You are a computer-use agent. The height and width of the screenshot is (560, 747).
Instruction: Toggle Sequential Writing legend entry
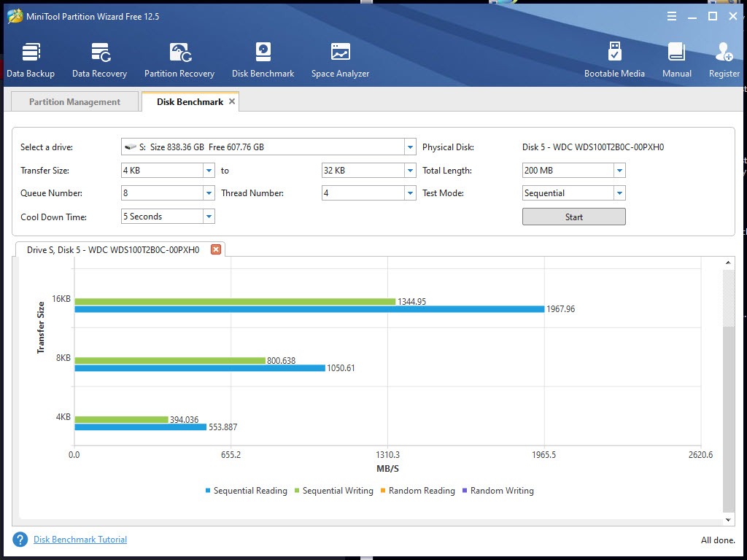pos(333,491)
